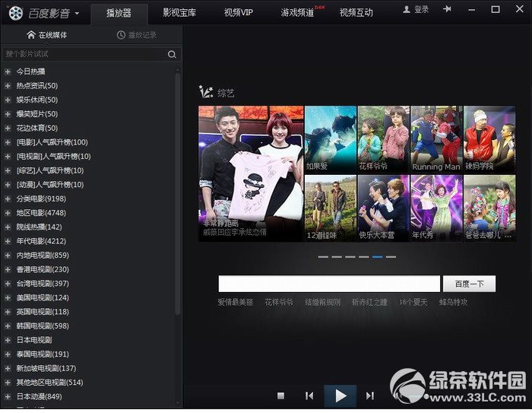
Task: Select the first carousel page indicator
Action: pyautogui.click(x=323, y=257)
